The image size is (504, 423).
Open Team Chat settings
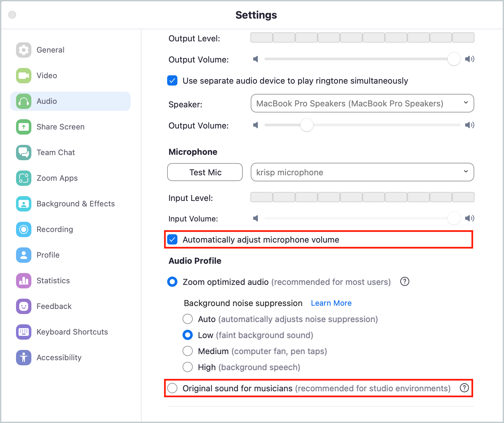(70, 153)
